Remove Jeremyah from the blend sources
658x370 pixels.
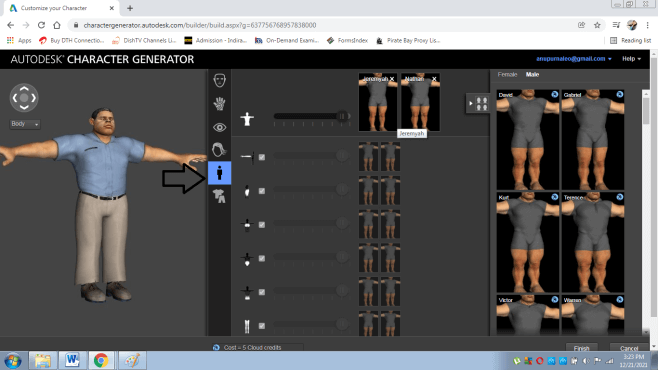tap(392, 79)
